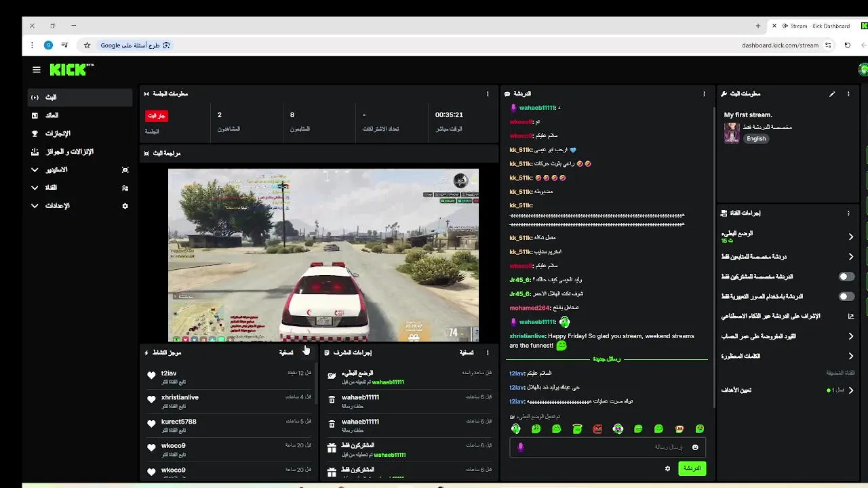Click new messages رسائل جديدة divider label
Viewport: 868px width, 488px height.
[x=607, y=359]
